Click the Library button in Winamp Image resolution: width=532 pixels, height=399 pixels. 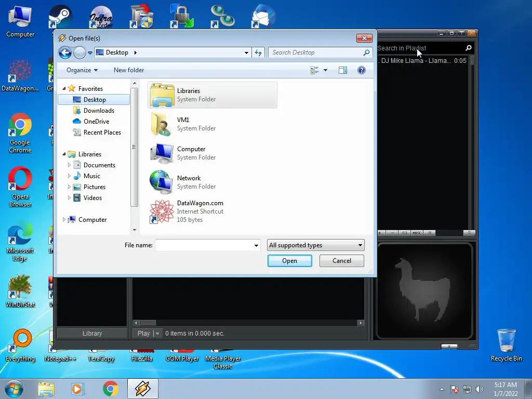click(92, 334)
